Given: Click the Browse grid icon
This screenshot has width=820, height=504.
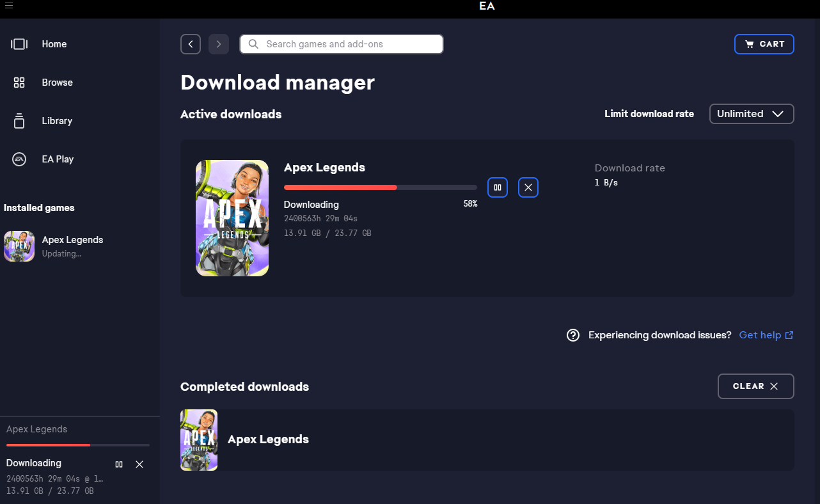Looking at the screenshot, I should coord(19,83).
